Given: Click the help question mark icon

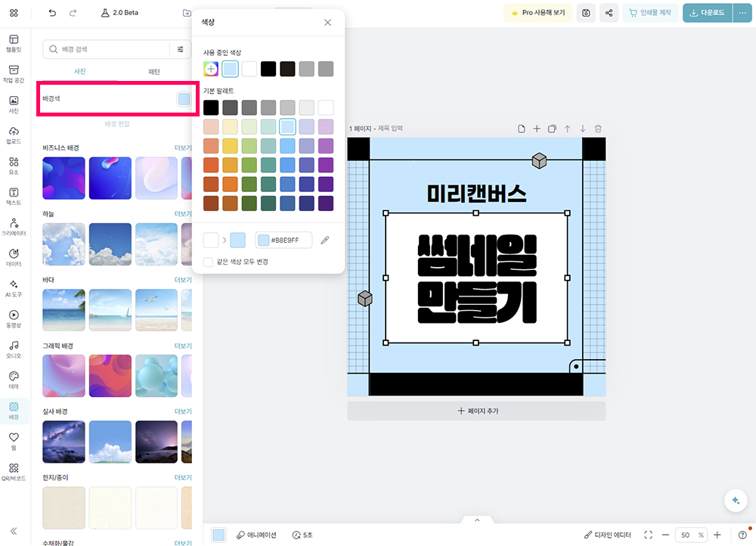Looking at the screenshot, I should [742, 535].
